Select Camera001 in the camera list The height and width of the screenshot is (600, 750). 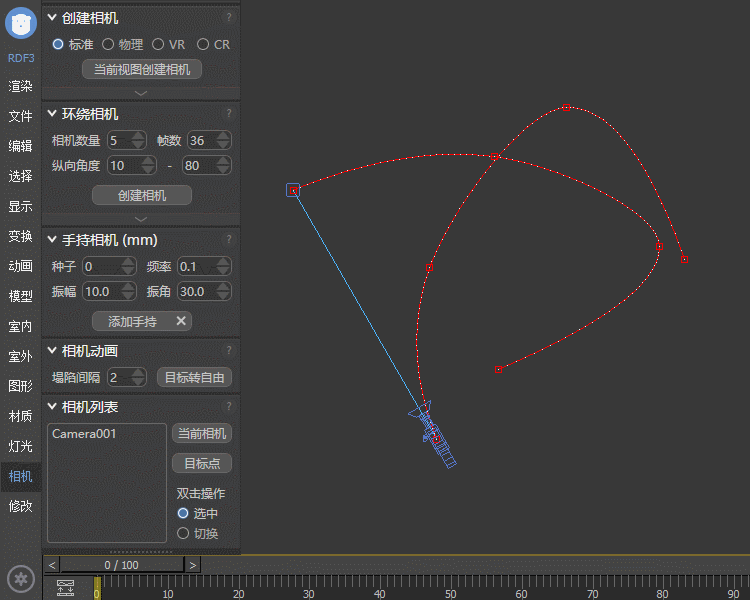pyautogui.click(x=84, y=433)
